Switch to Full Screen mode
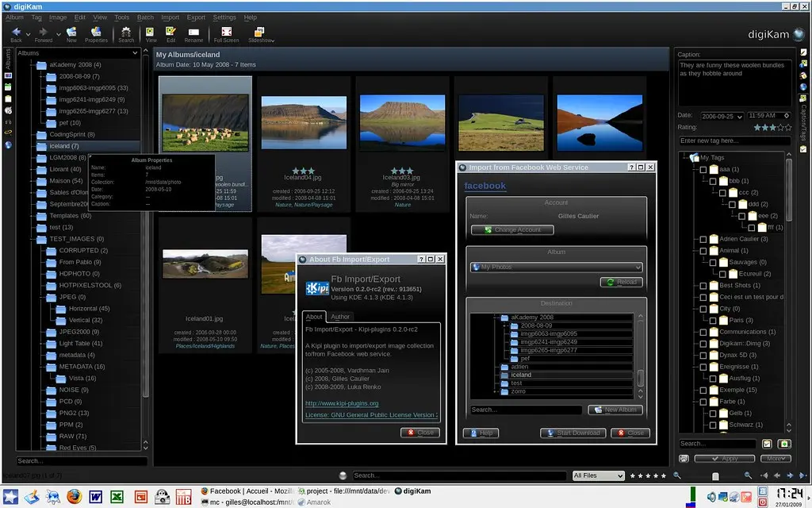 [x=226, y=32]
